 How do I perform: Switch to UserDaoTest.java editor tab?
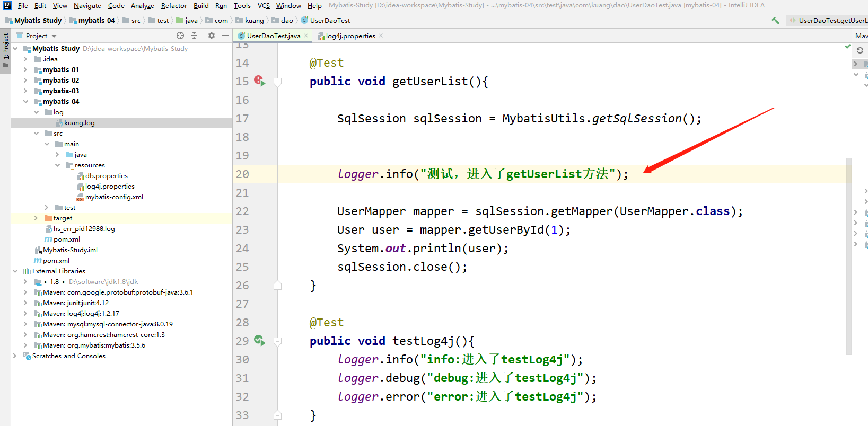[274, 35]
